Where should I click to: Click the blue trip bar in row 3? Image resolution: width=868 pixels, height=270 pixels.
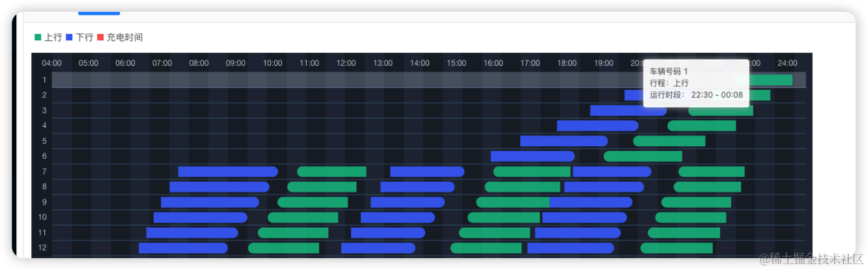628,111
